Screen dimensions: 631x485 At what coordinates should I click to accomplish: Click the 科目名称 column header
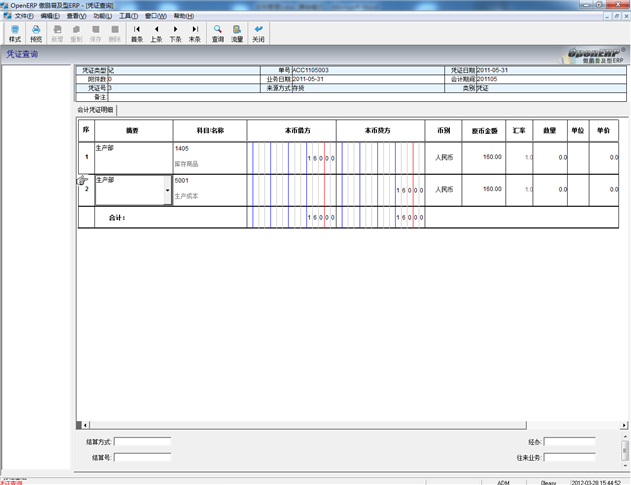209,131
